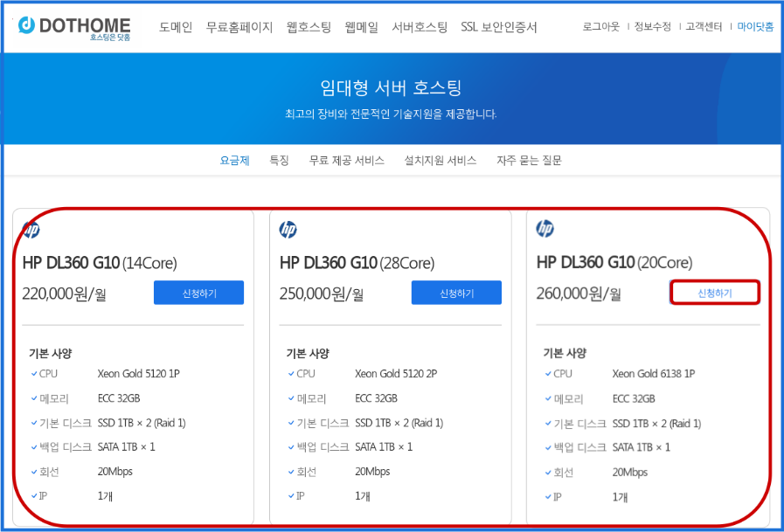Click 신청하기 on the 20Core plan
Image resolution: width=784 pixels, height=532 pixels.
(714, 293)
